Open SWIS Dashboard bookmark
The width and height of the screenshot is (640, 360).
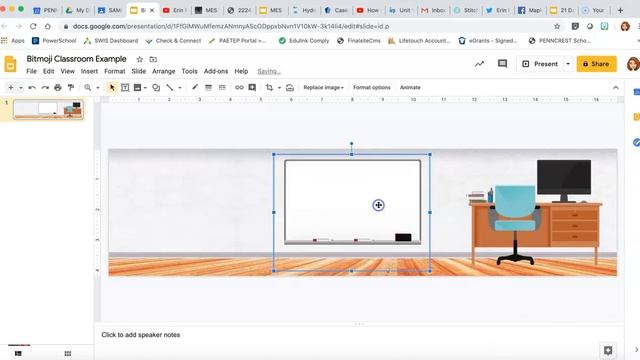pos(111,41)
